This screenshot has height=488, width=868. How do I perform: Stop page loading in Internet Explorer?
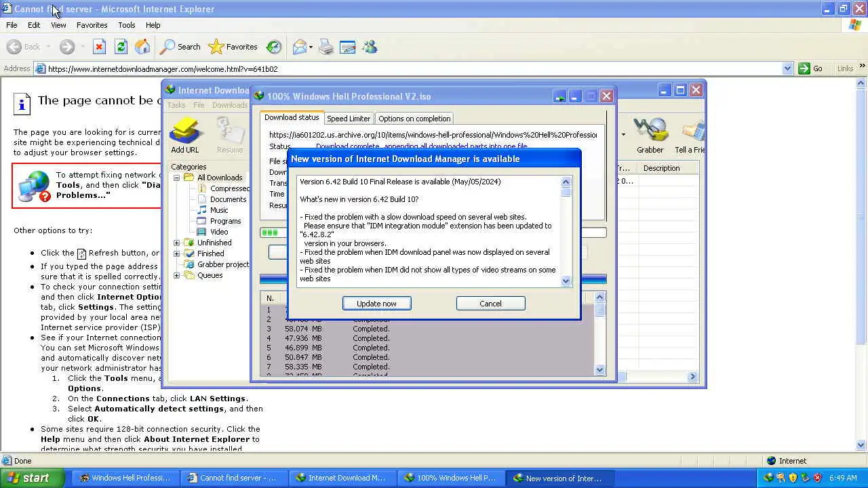point(99,47)
